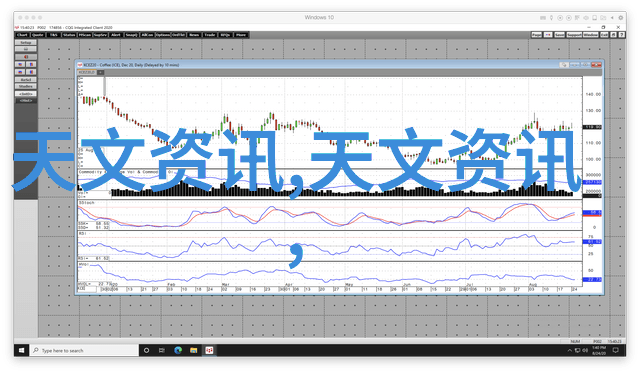Open the sound speaker button in sidebar
Viewport: 640px width, 373px height.
26,57
